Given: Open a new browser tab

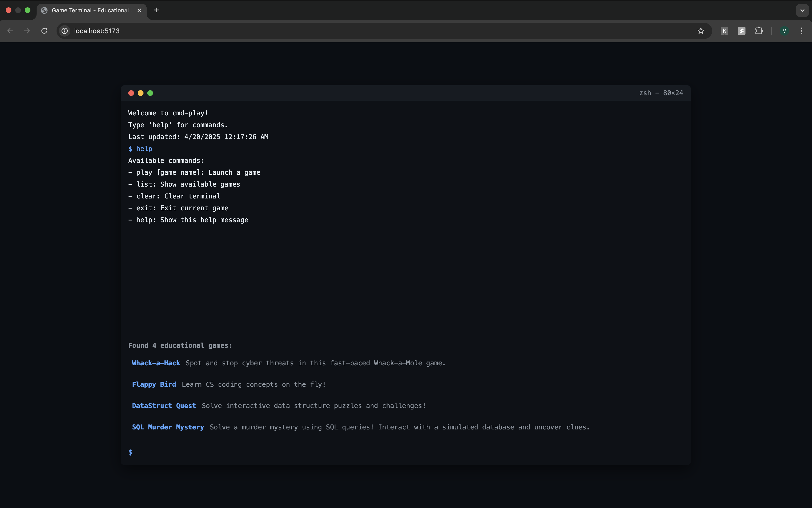Looking at the screenshot, I should [x=156, y=10].
